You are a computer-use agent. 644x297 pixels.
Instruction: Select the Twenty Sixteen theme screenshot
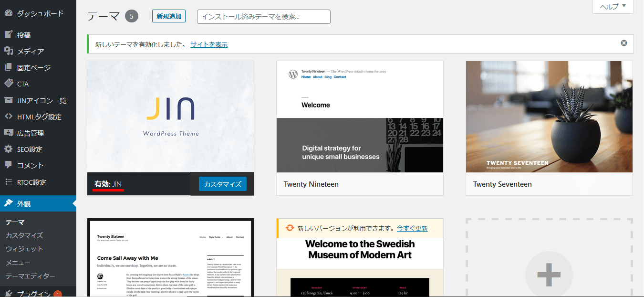tap(171, 258)
